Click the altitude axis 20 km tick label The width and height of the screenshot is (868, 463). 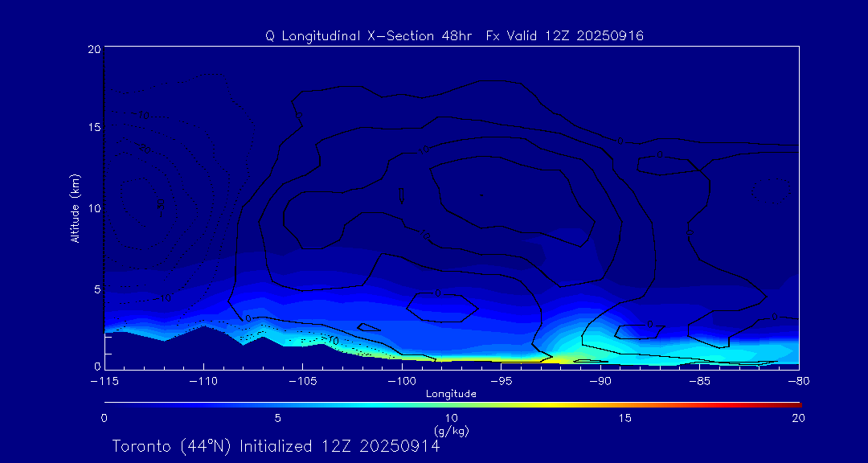93,49
